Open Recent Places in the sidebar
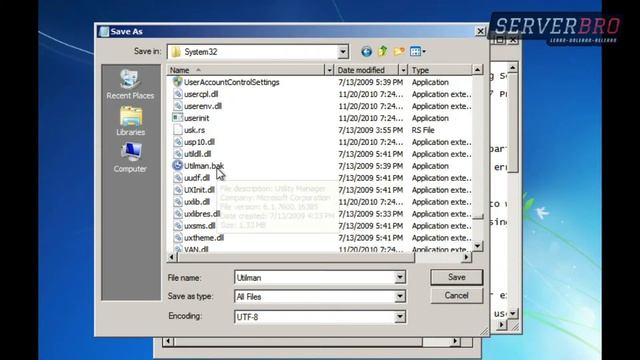Image resolution: width=640 pixels, height=360 pixels. point(130,84)
